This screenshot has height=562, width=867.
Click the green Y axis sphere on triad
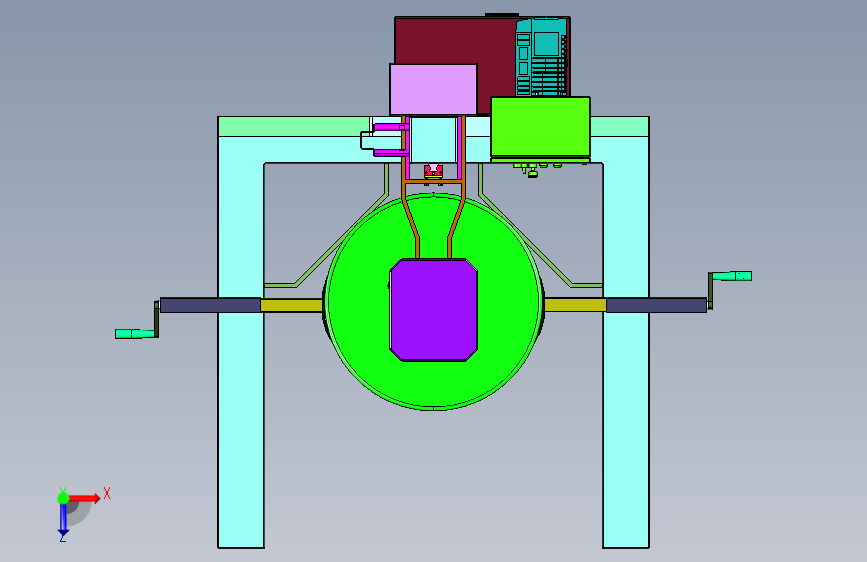click(x=64, y=498)
